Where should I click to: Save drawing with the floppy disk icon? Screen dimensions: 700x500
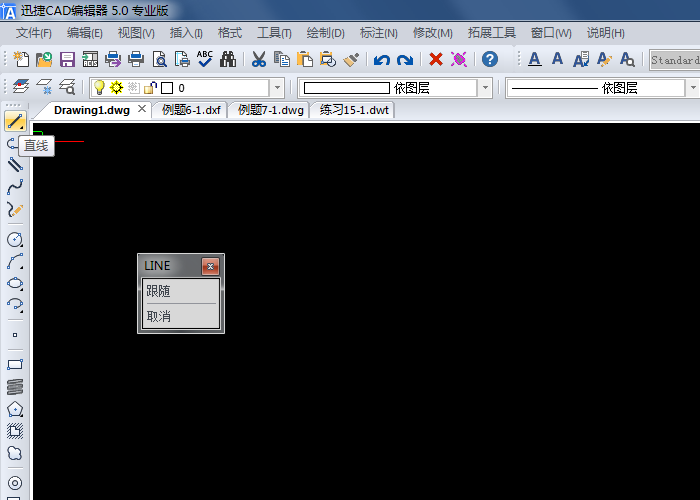(67, 59)
